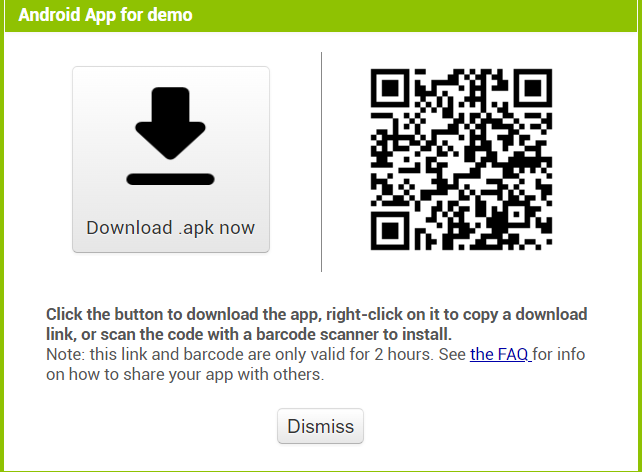Screen dimensions: 642x472
Task: Click the QR code's top-left finder square
Action: (390, 88)
